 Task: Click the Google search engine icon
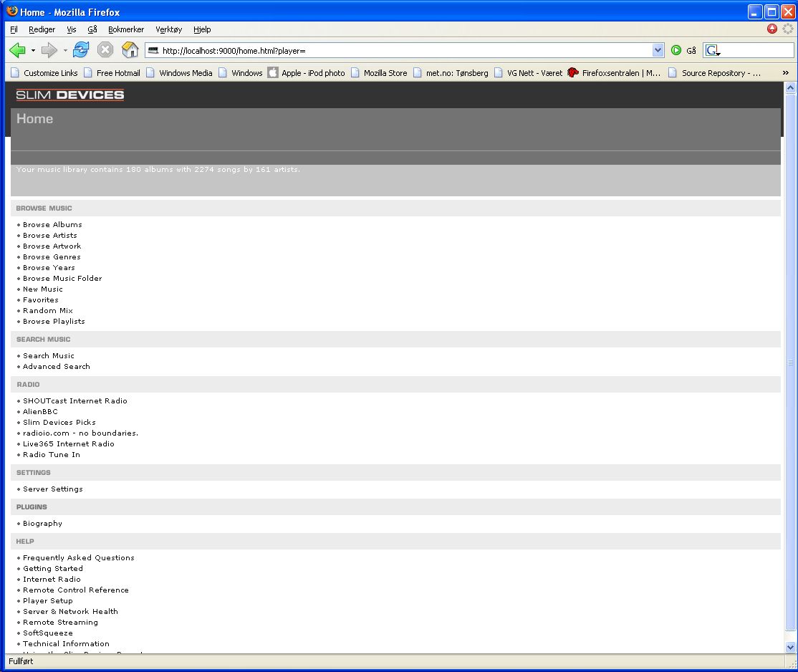coord(712,51)
